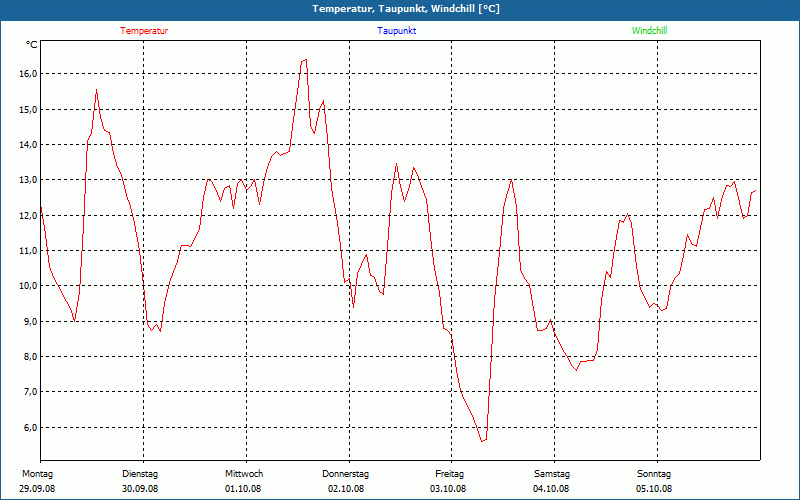Click the '04.10.08' date label
Screen dimensions: 800x500
pyautogui.click(x=551, y=489)
